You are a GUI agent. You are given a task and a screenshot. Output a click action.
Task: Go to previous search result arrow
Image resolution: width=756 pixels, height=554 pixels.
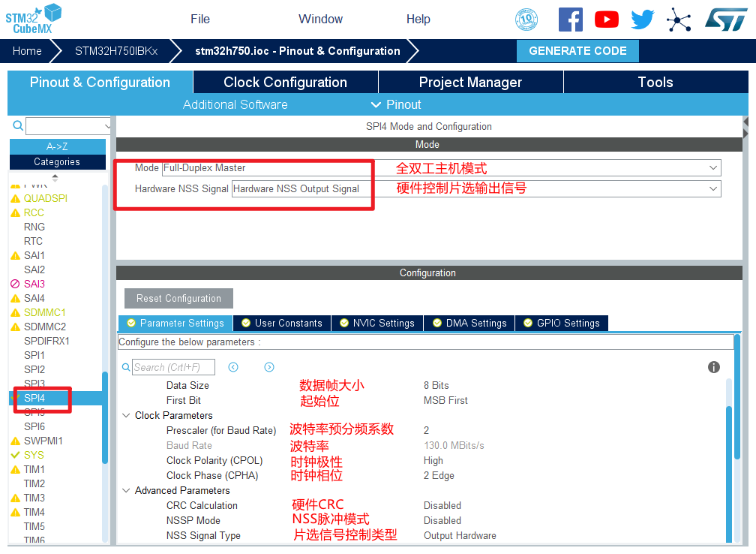coord(233,367)
